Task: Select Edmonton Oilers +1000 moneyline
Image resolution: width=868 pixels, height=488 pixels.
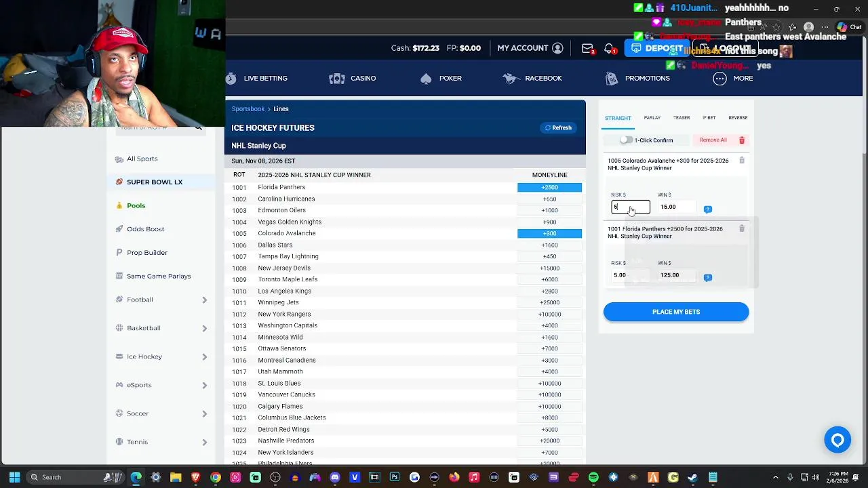Action: pyautogui.click(x=549, y=210)
